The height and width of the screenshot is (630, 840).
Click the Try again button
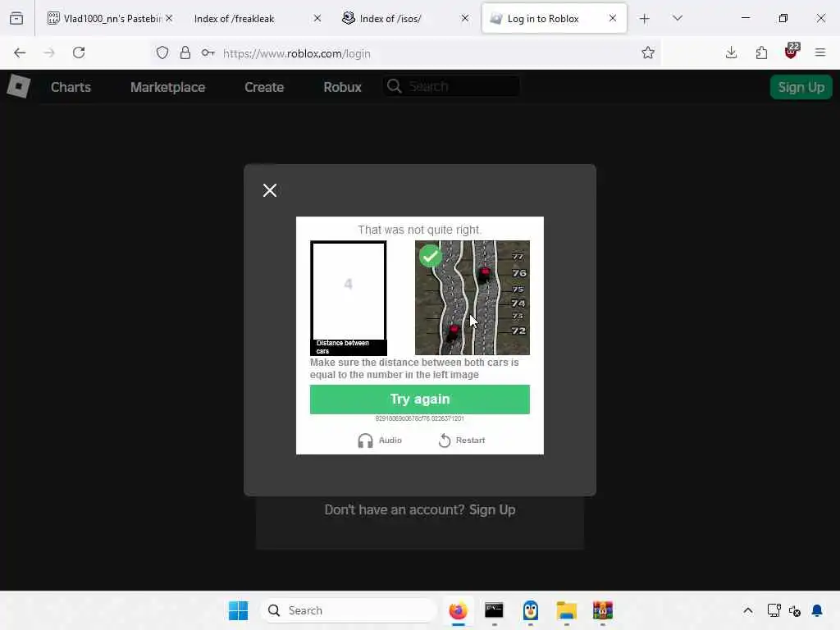coord(419,399)
